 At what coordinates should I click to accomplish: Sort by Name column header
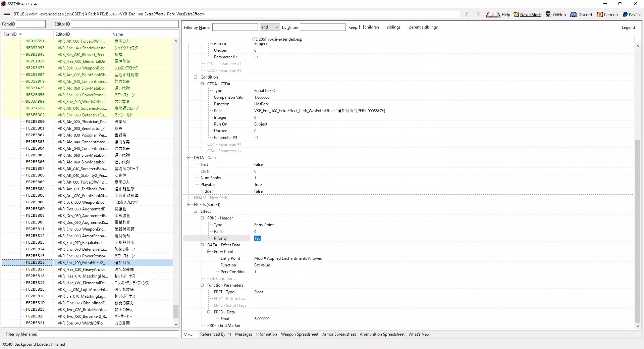click(142, 34)
